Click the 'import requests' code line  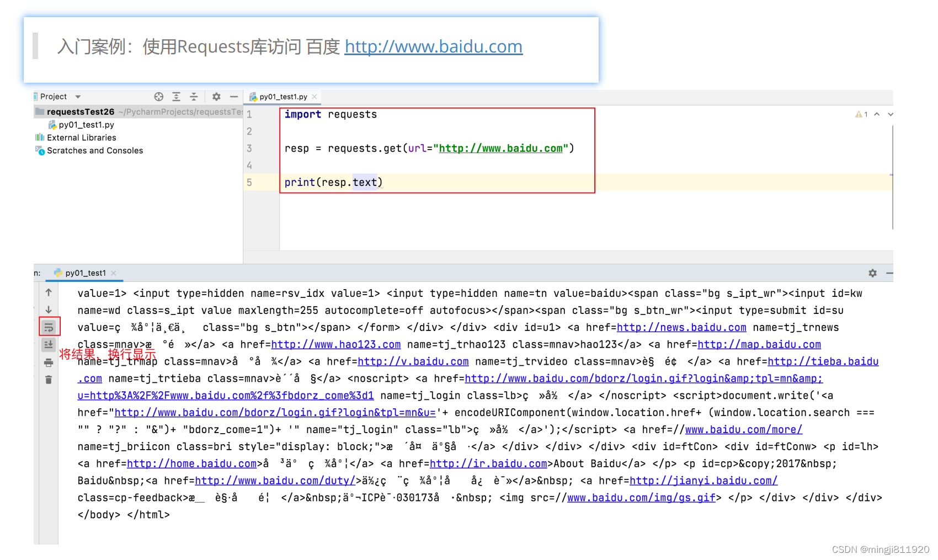tap(331, 114)
